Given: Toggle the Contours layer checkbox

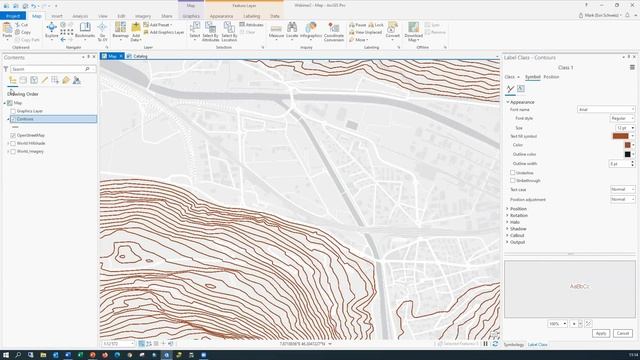Looking at the screenshot, I should pos(13,119).
